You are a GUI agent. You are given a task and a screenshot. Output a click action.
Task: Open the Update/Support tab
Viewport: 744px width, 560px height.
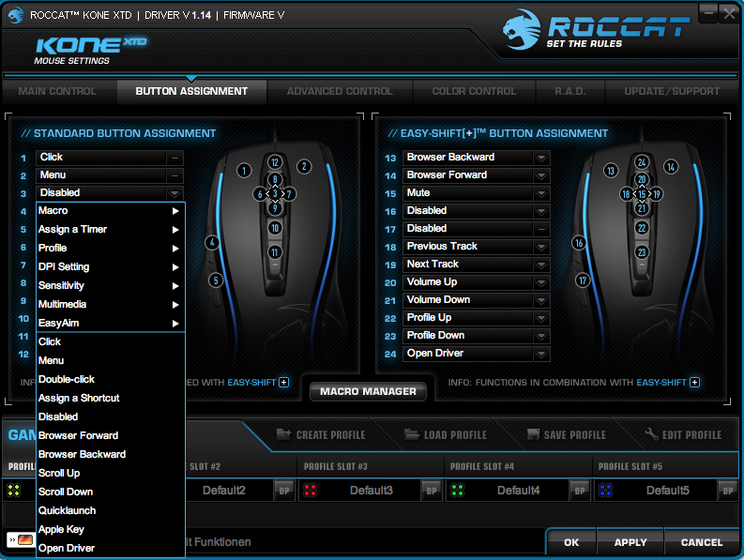[x=672, y=91]
